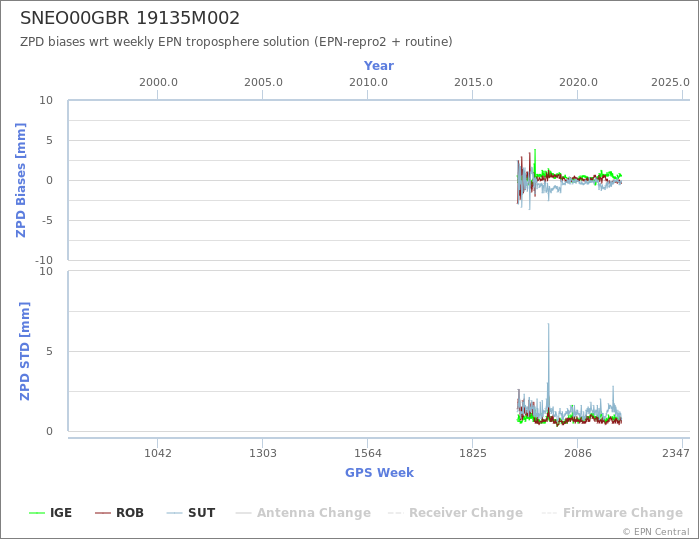Click the -10 tick label on the ZPD Biases axis
The height and width of the screenshot is (540, 700).
(x=44, y=260)
